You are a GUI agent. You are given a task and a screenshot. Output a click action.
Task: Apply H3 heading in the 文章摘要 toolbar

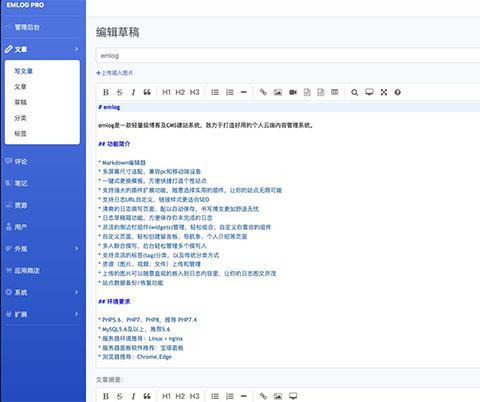(195, 396)
